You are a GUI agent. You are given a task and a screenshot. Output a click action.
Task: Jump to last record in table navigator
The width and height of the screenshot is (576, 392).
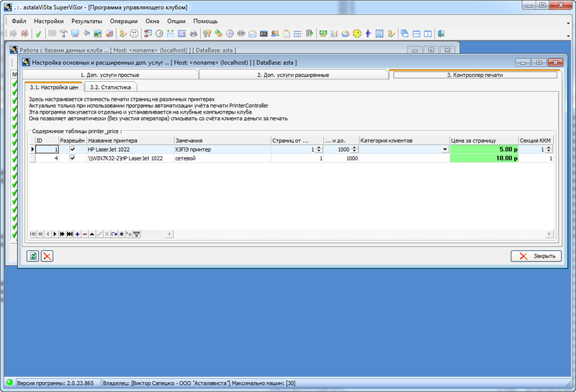coord(70,234)
